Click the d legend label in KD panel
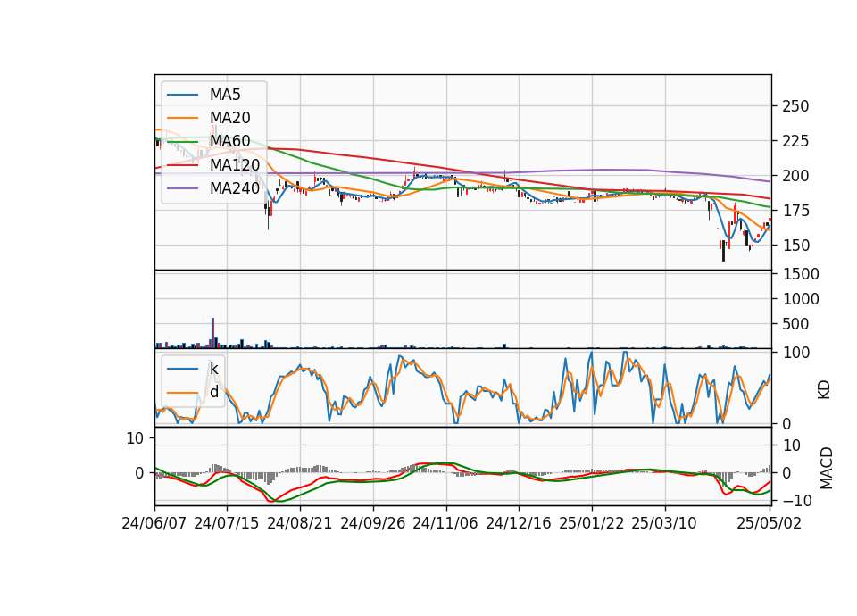857x616 pixels. (x=213, y=392)
